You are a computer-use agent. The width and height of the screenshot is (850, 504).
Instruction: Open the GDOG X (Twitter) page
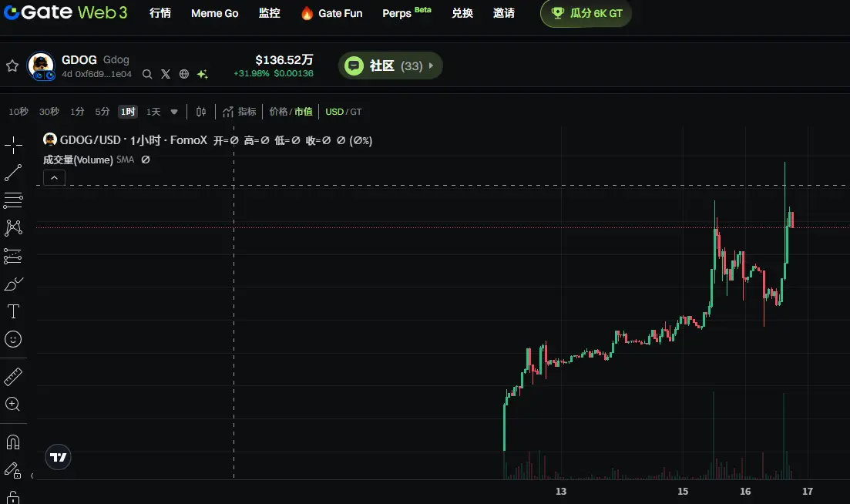(x=166, y=74)
